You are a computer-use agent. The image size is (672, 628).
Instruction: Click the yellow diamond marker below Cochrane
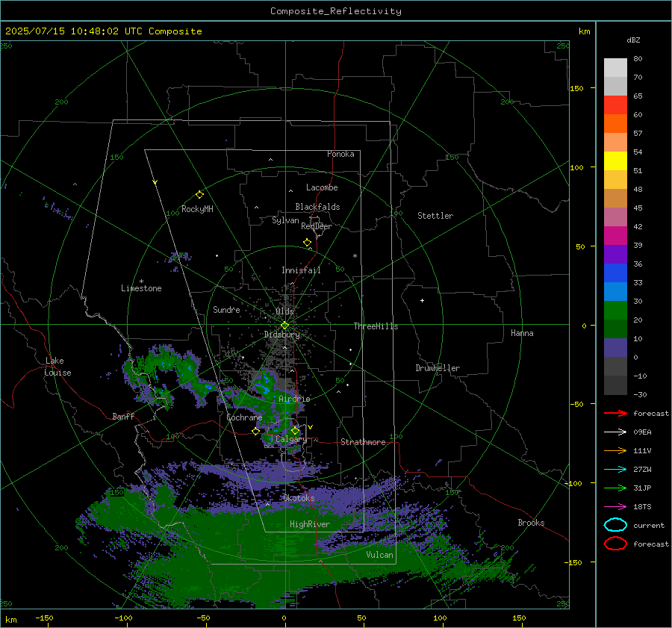click(255, 432)
